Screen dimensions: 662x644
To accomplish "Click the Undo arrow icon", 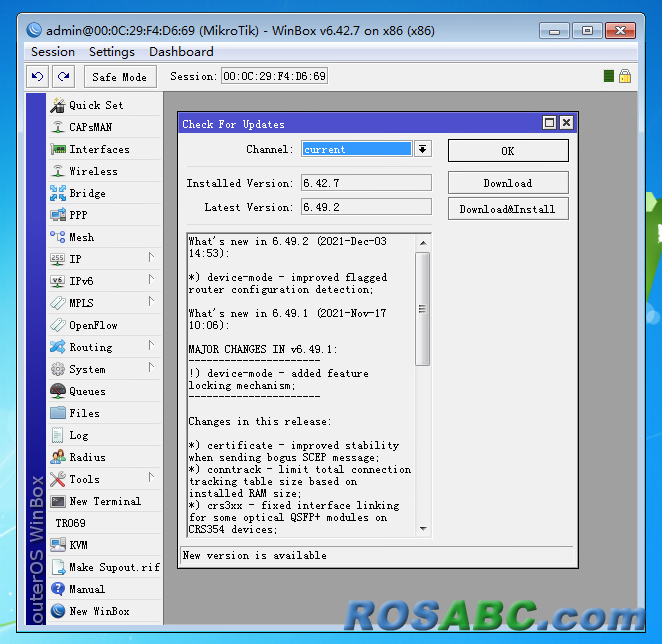I will point(37,76).
